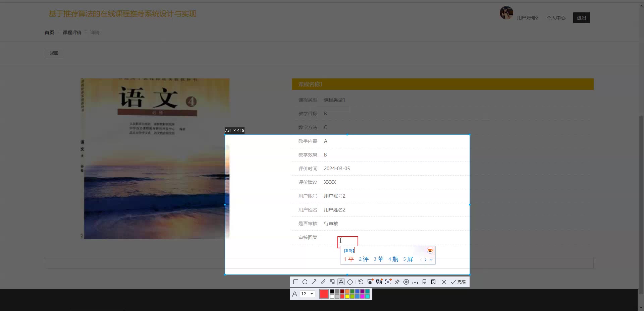Image resolution: width=644 pixels, height=311 pixels.
Task: Click the 待审核 status text
Action: (331, 224)
